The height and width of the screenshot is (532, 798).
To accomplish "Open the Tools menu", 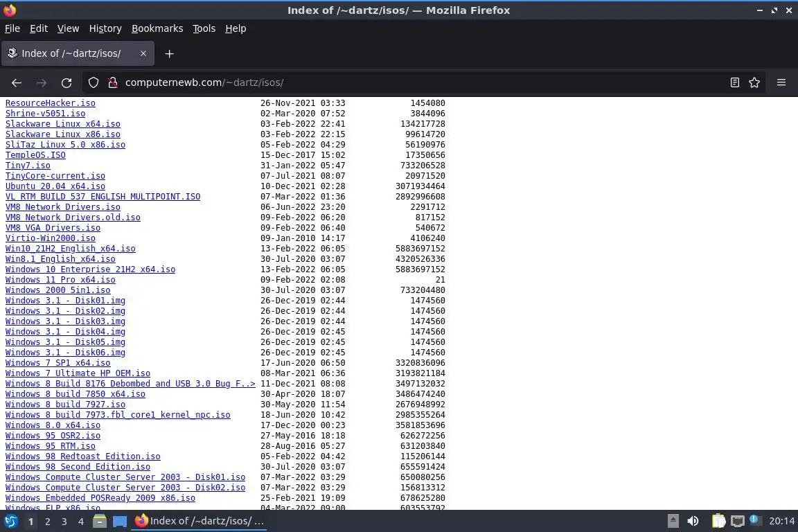I will click(204, 28).
